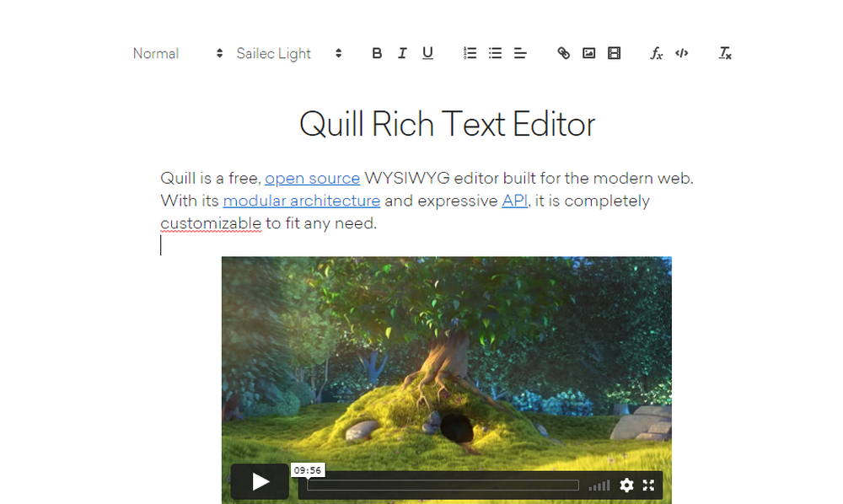
Task: Insert a formula with the fx icon
Action: (656, 53)
